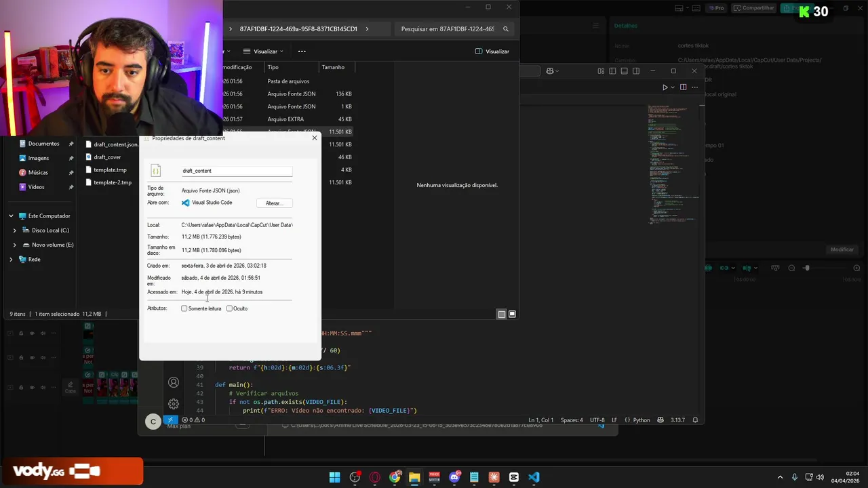
Task: Open the Músicas quick access folder
Action: pyautogui.click(x=38, y=172)
